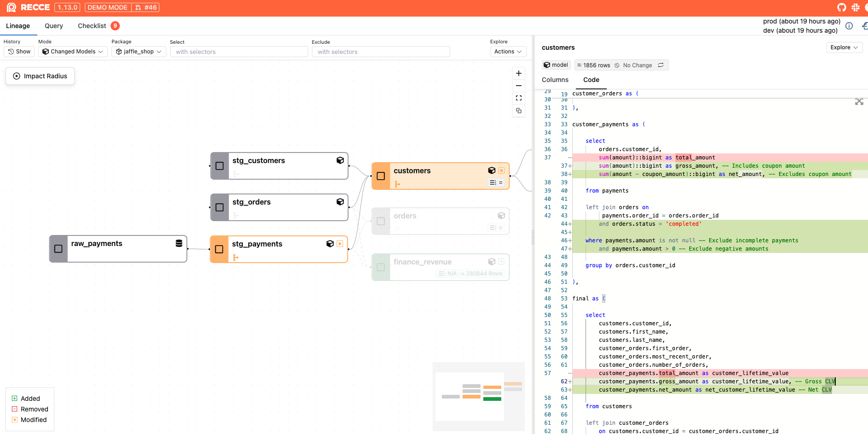Zoom in on lineage graph
Screen dimensions: 868x434
tap(519, 73)
